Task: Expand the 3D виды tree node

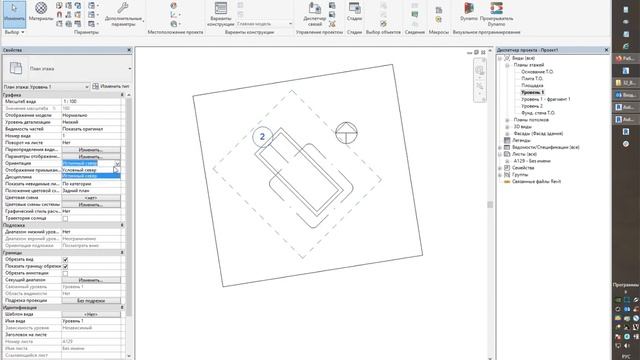Action: (507, 127)
